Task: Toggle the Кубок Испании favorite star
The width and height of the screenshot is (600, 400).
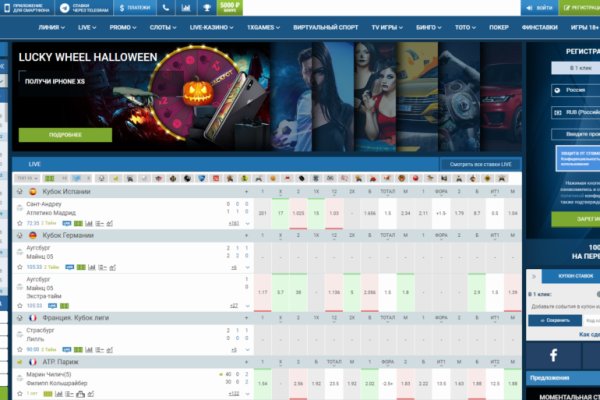Action: click(20, 191)
